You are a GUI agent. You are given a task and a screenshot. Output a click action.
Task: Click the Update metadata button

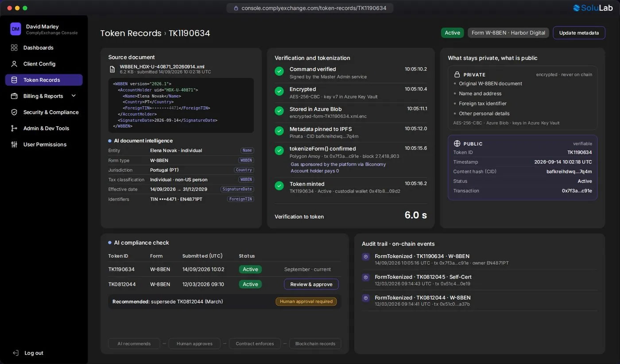[579, 33]
